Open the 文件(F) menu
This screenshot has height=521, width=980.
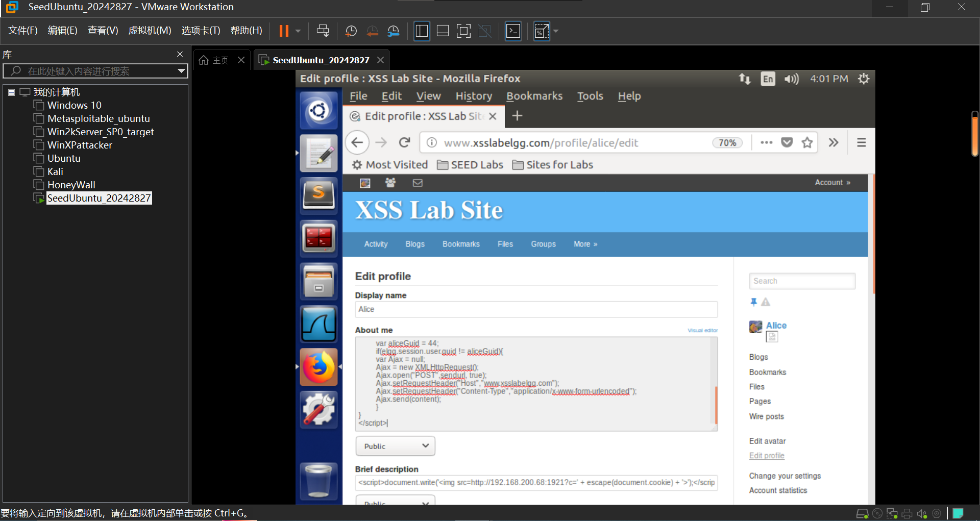(x=23, y=31)
